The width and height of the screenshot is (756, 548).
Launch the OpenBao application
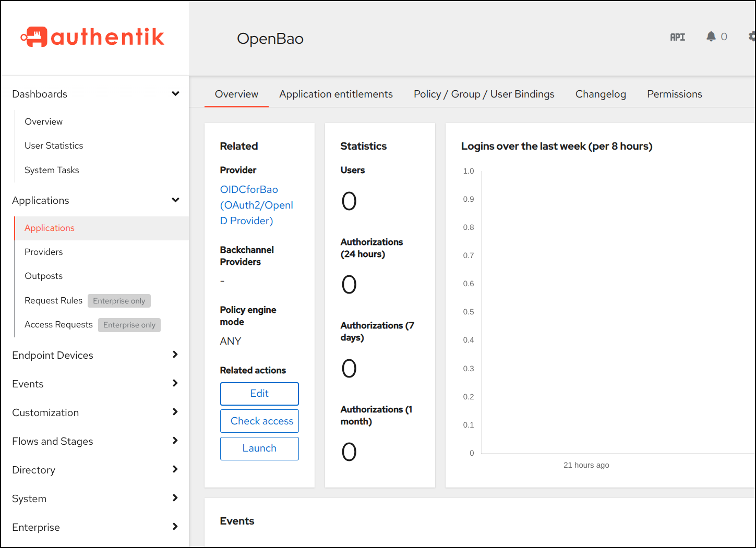tap(259, 448)
